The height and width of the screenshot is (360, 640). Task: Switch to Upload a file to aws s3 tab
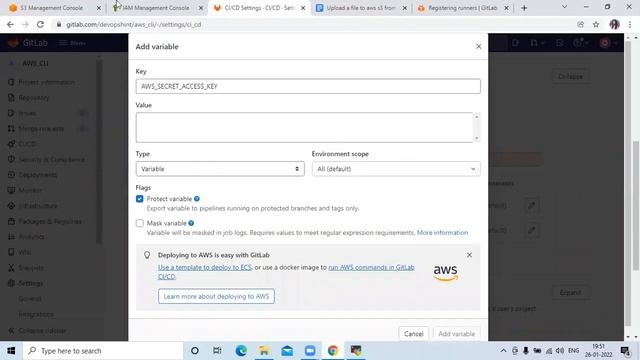pyautogui.click(x=360, y=8)
